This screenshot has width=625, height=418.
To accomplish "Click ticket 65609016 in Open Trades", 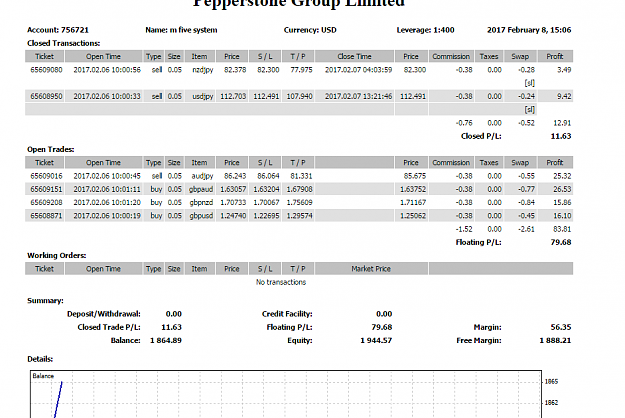I will (46, 176).
